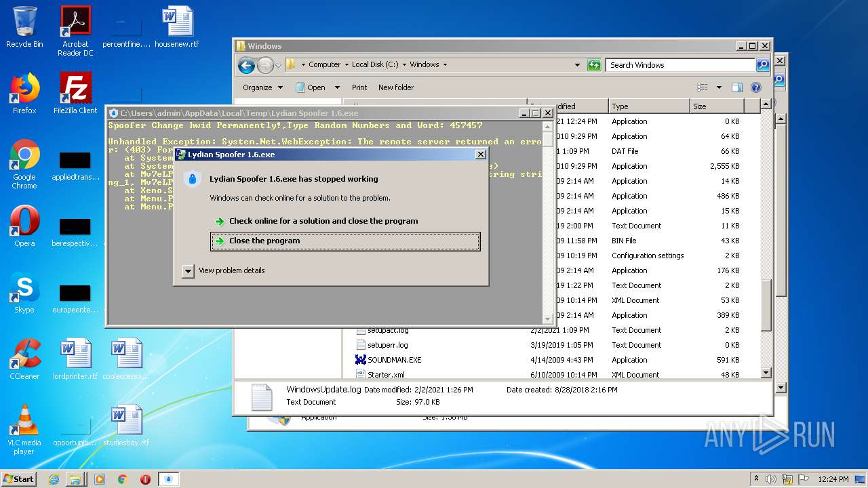Click Open in Explorer toolbar
The image size is (868, 488).
point(311,87)
